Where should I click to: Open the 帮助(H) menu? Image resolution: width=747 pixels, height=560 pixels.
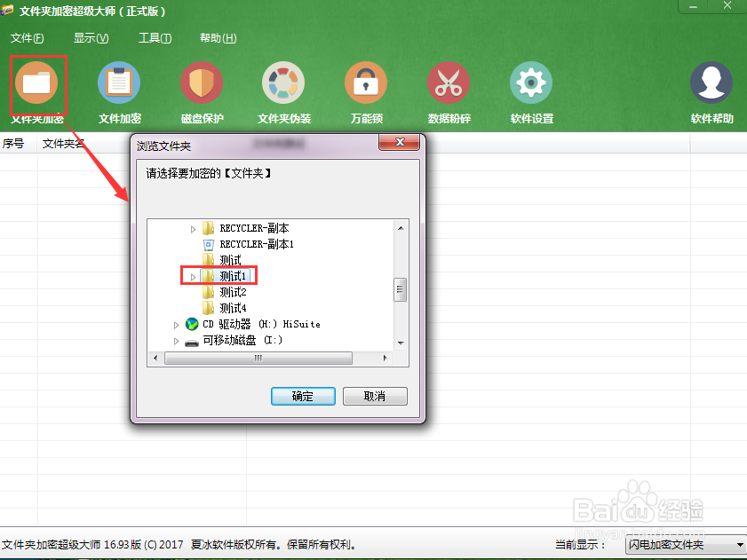219,38
